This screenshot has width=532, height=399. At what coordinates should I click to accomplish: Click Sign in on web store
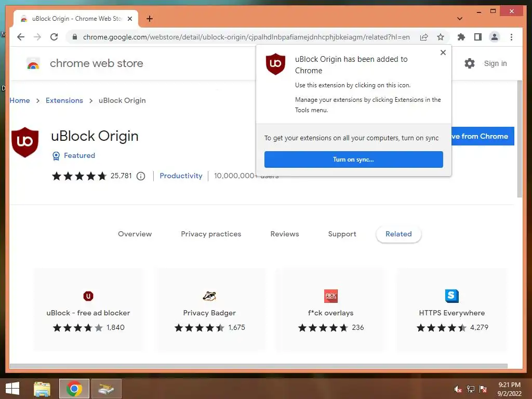tap(495, 63)
